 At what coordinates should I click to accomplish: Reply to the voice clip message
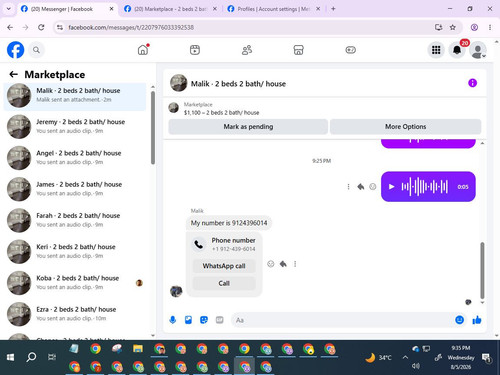coord(361,187)
